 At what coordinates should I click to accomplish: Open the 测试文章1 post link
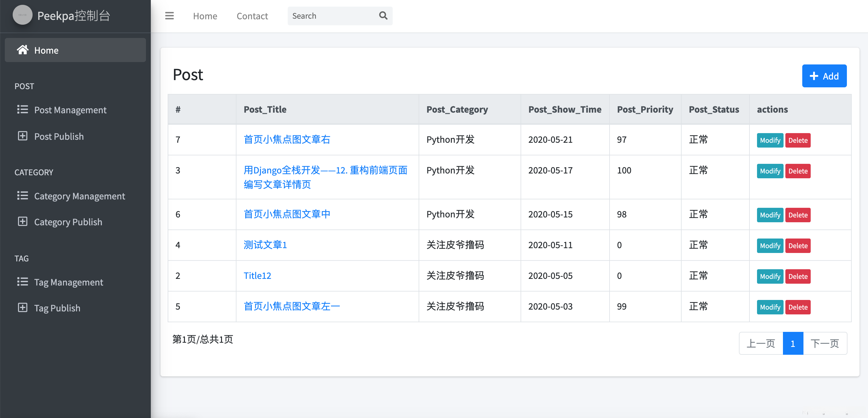(265, 245)
